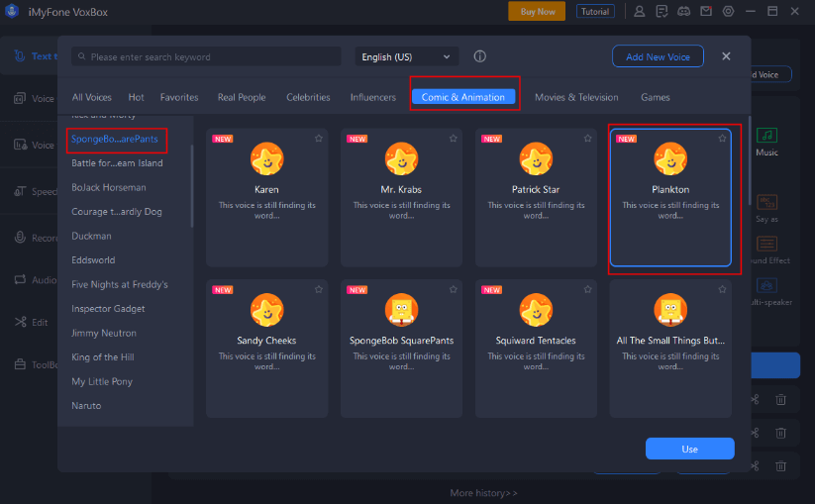The width and height of the screenshot is (815, 504).
Task: Switch to the All Voices tab
Action: 91,97
